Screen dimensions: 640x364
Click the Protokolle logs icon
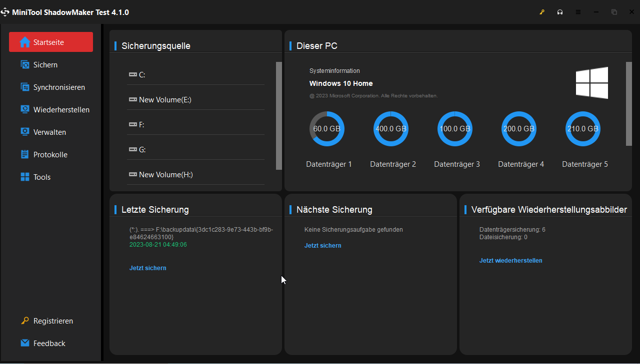25,155
